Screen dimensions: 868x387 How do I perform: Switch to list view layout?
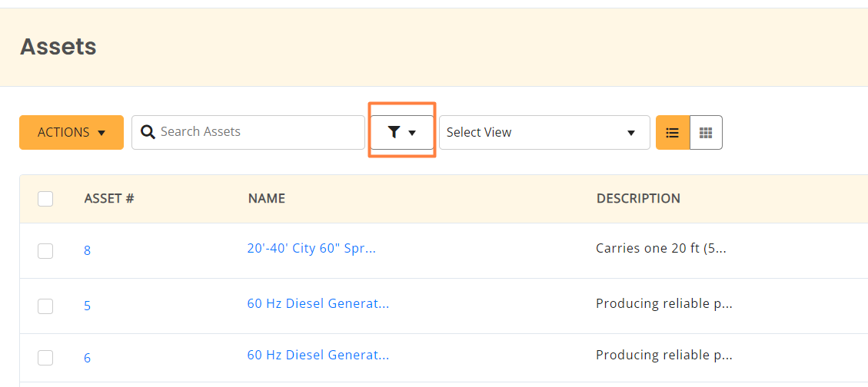point(673,133)
